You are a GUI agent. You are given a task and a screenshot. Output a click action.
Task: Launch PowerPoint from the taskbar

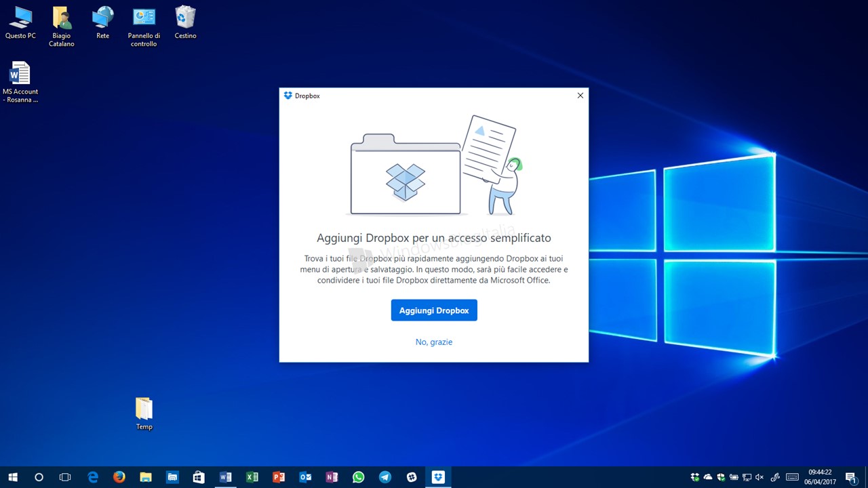pyautogui.click(x=279, y=477)
